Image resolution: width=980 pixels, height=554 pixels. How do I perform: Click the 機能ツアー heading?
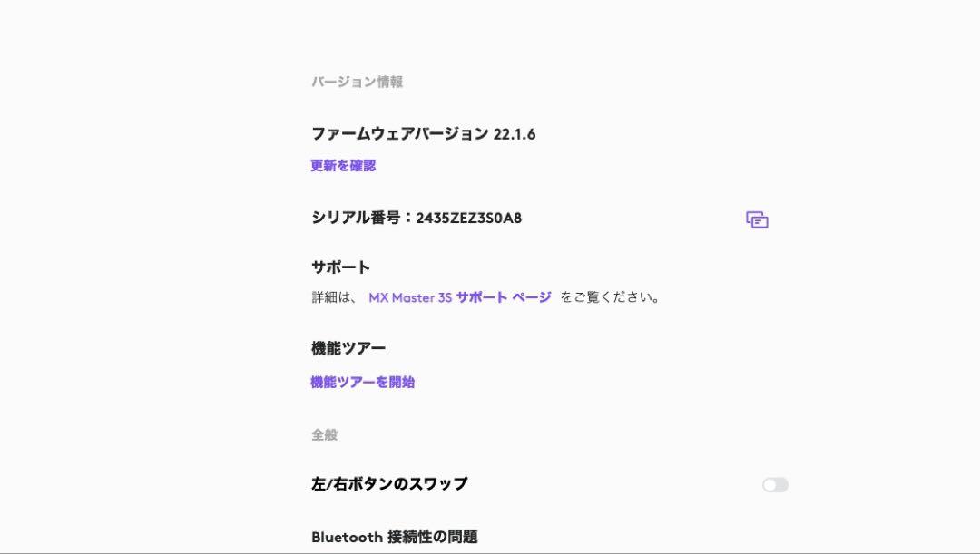click(348, 348)
